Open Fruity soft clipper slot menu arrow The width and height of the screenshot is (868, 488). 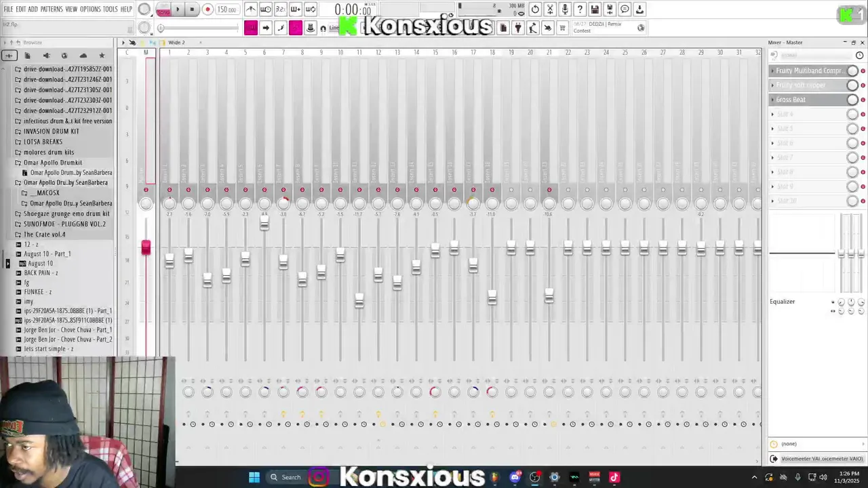(x=772, y=85)
